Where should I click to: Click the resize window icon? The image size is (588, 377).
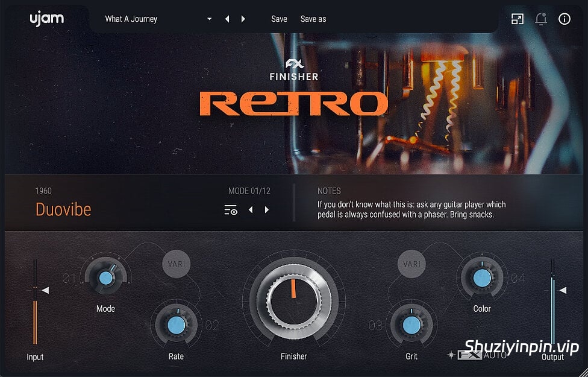tap(518, 19)
